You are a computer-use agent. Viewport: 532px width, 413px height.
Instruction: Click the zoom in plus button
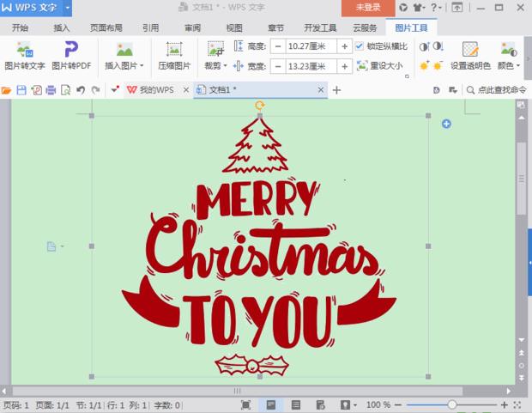point(505,404)
